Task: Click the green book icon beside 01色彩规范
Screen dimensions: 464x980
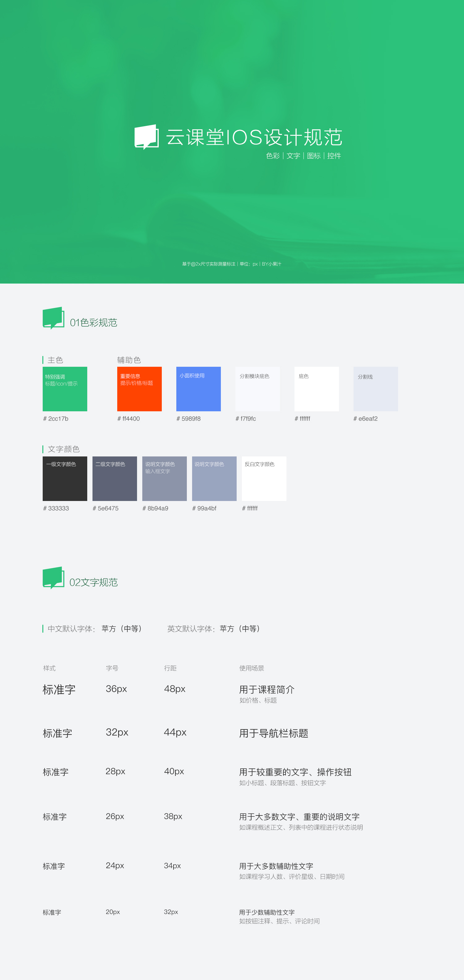Action: (x=53, y=318)
